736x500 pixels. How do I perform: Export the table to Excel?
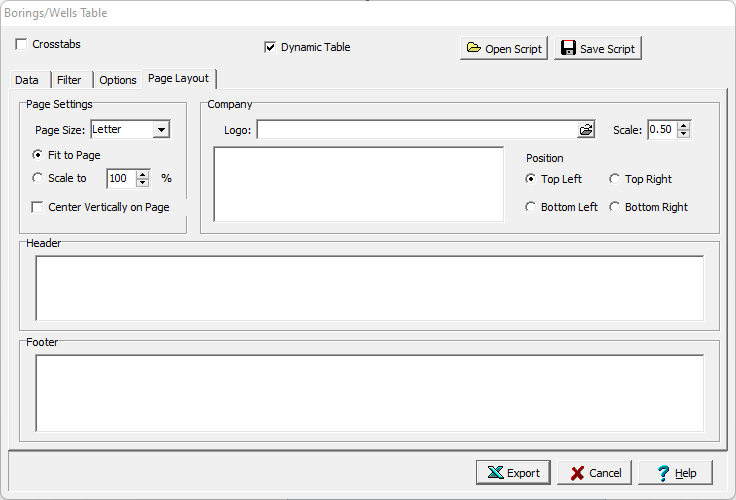(x=513, y=473)
